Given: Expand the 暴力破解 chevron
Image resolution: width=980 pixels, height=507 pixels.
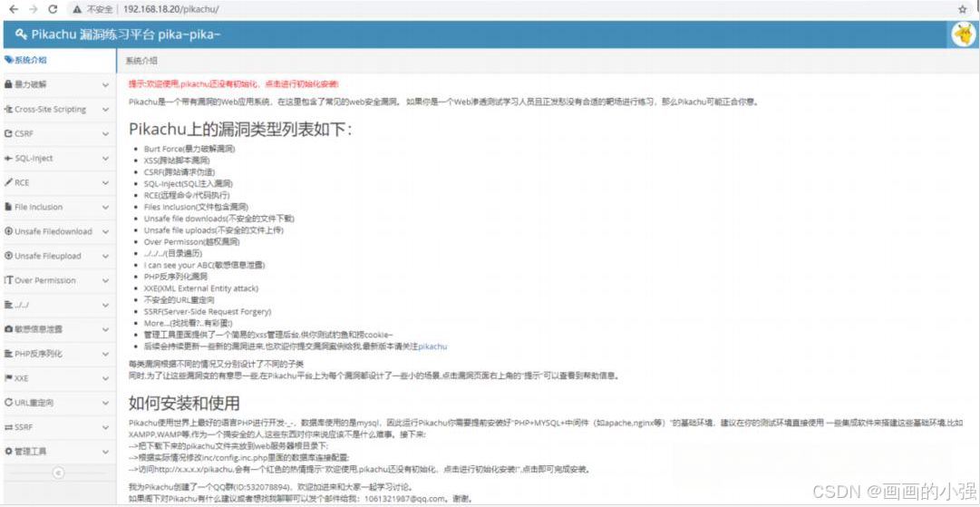Looking at the screenshot, I should 106,84.
